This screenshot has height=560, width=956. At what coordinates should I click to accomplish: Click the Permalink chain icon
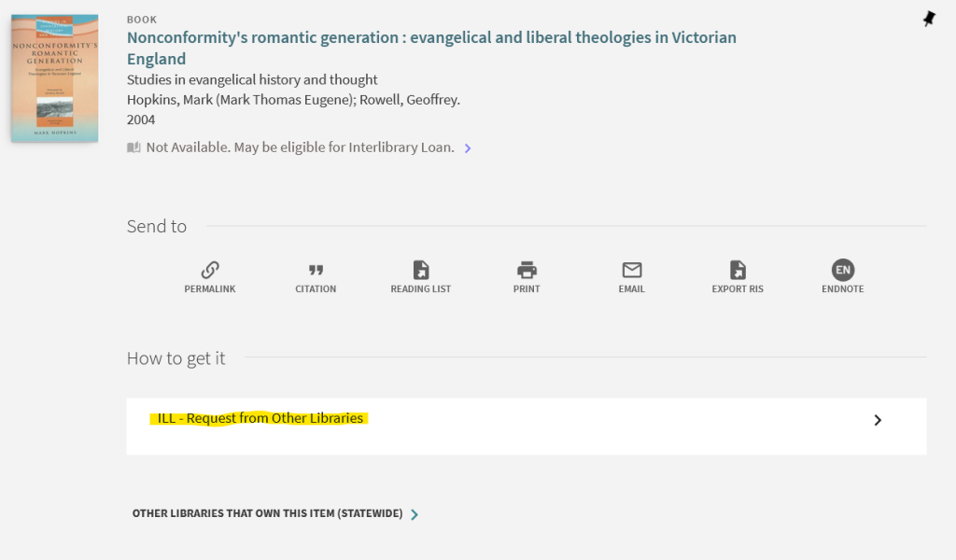pos(210,270)
